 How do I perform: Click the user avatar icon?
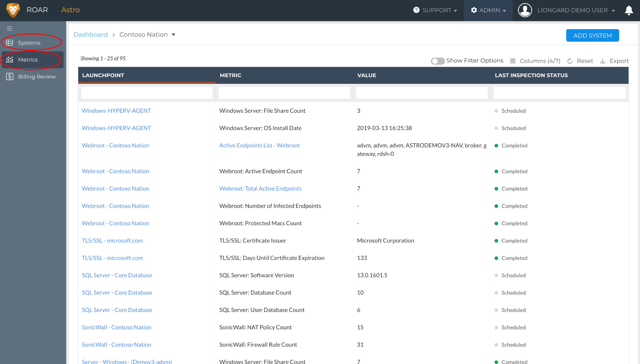point(525,10)
